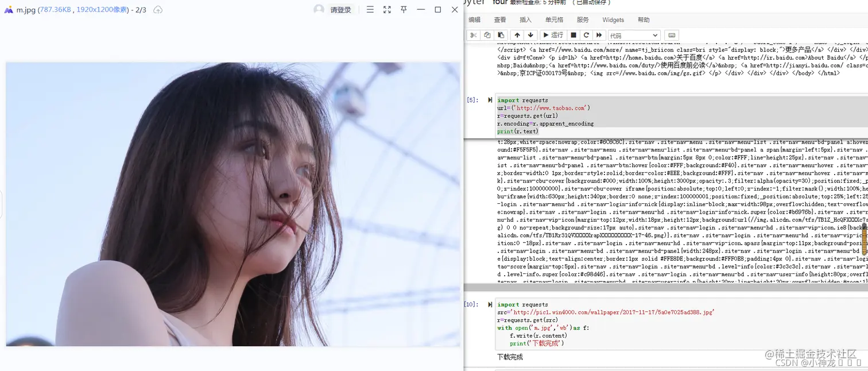This screenshot has width=868, height=371.
Task: Click 请登录 login link
Action: (x=340, y=10)
